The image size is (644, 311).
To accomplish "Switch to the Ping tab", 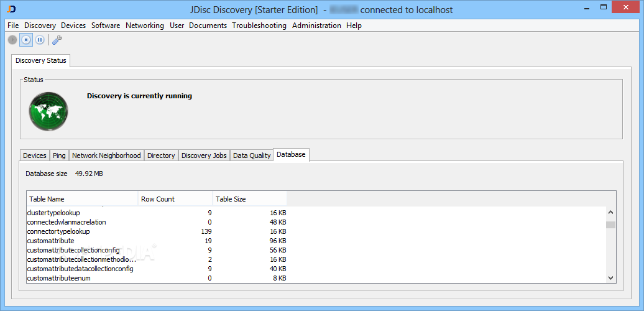I will 59,155.
